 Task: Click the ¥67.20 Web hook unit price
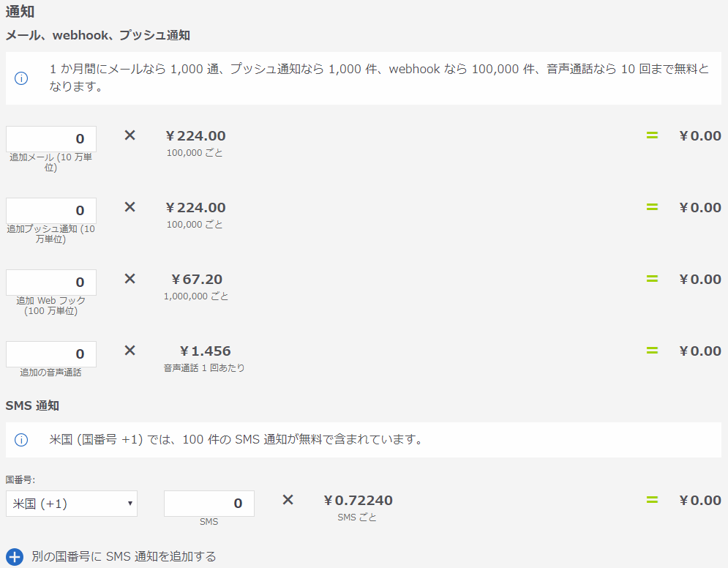tap(196, 279)
